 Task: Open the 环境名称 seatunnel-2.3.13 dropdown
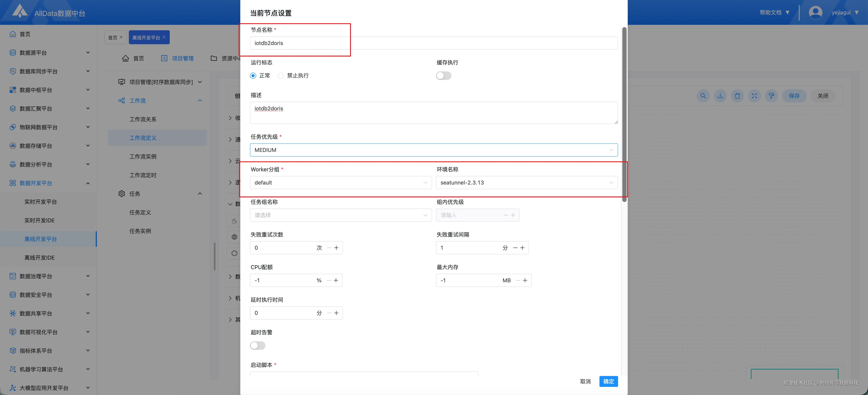pyautogui.click(x=526, y=183)
